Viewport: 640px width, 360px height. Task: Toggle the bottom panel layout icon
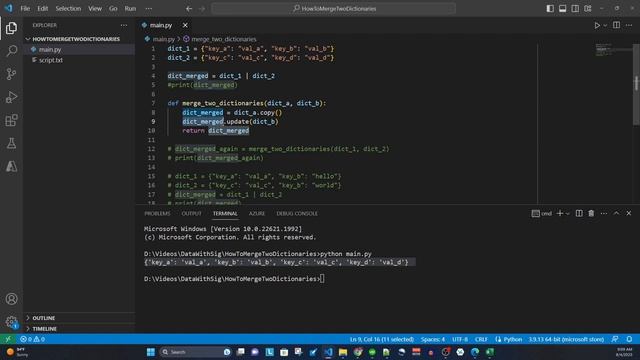click(x=562, y=9)
